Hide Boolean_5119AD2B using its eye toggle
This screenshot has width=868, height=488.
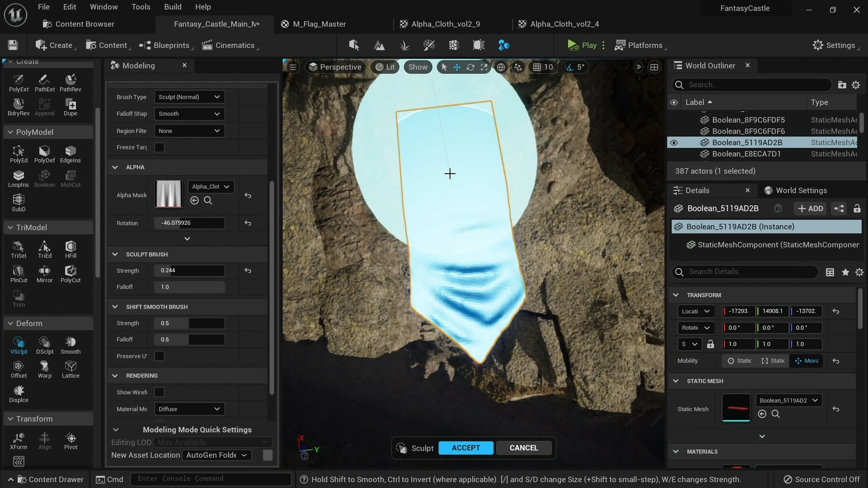point(674,143)
